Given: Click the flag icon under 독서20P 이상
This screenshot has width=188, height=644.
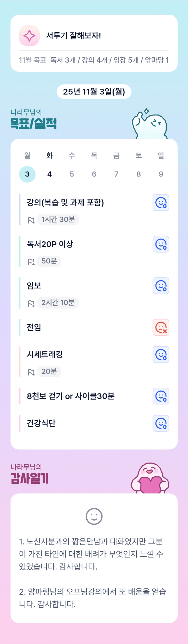Looking at the screenshot, I should 31,261.
